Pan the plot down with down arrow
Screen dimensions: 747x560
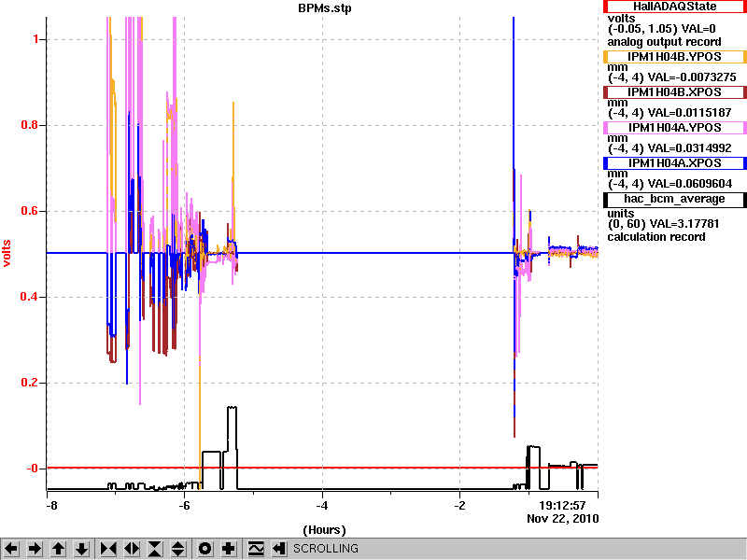(81, 549)
